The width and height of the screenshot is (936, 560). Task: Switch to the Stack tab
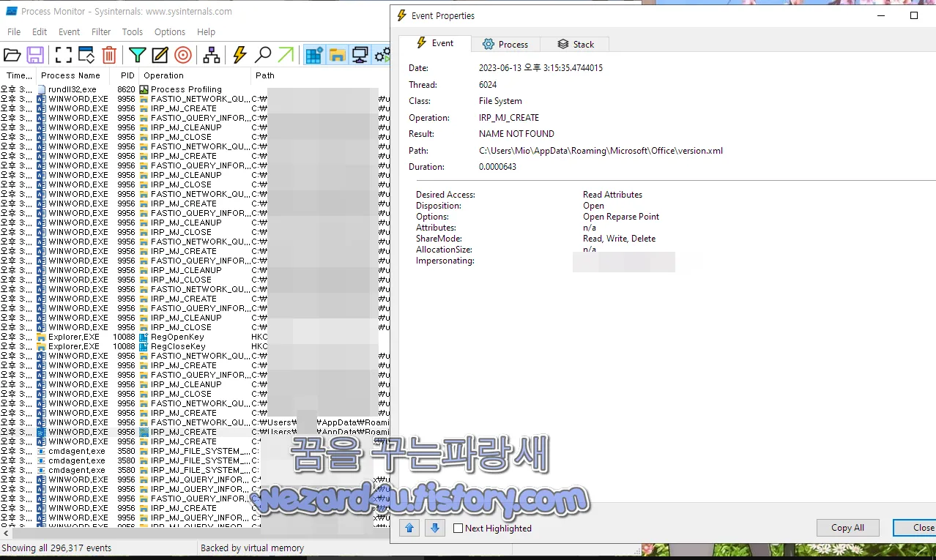[x=574, y=44]
